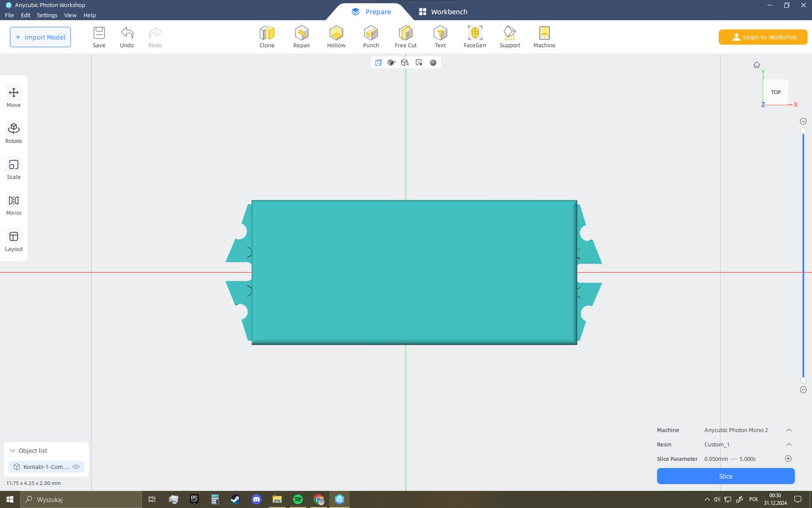Expand the Resin selection chevron
The height and width of the screenshot is (508, 812).
coord(789,444)
